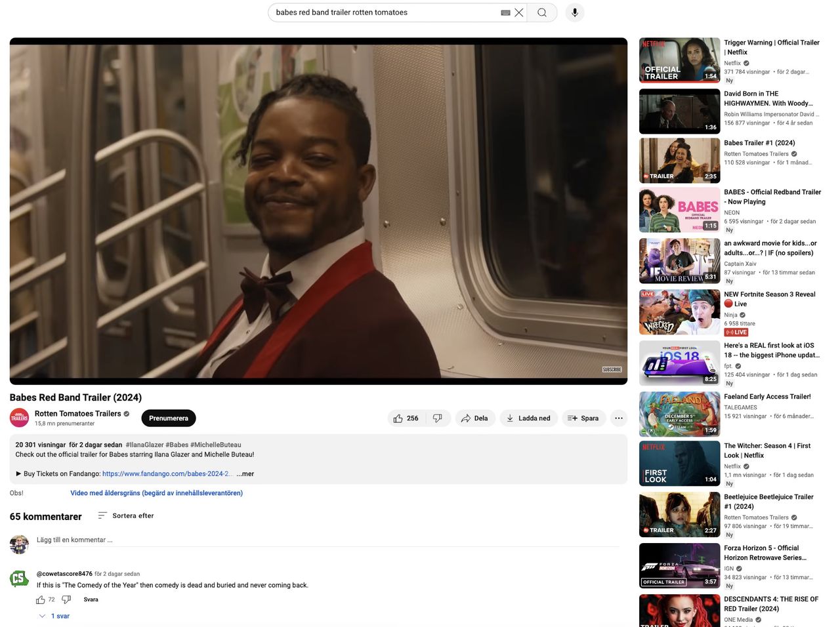Click Svara to reply to comment
This screenshot has width=840, height=627.
[x=91, y=599]
